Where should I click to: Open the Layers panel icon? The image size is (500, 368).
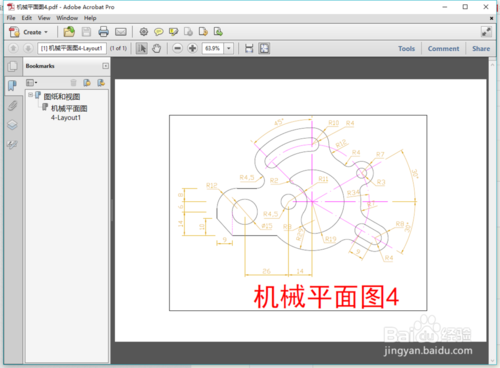tap(12, 125)
